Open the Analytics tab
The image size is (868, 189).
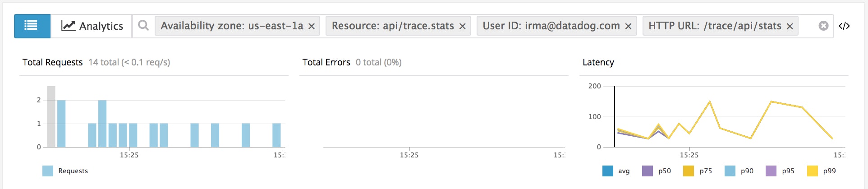[92, 26]
